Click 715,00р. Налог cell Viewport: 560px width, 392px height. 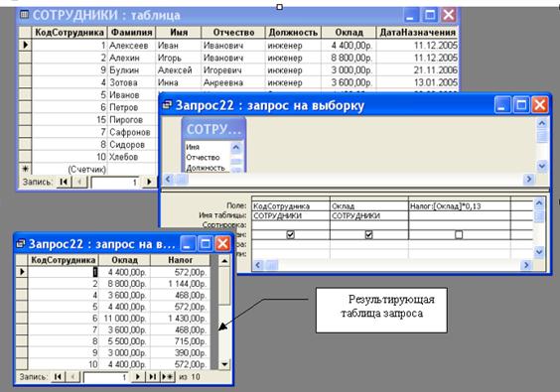[x=180, y=341]
